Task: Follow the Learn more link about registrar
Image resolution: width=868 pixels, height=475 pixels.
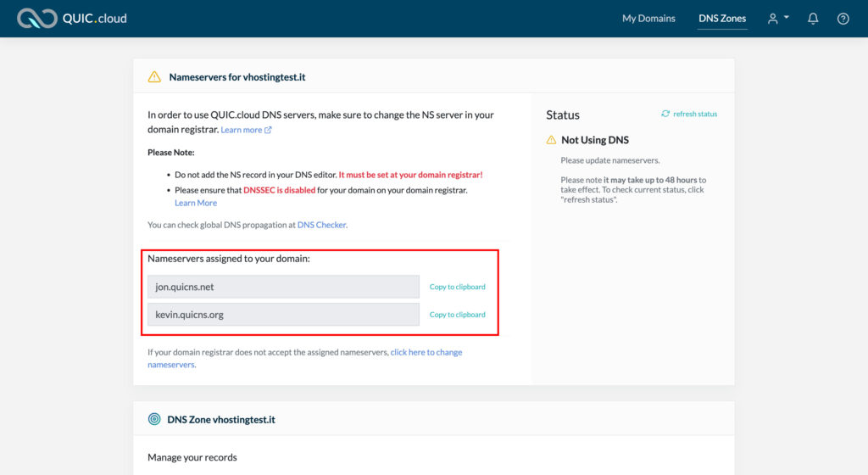Action: (x=242, y=130)
